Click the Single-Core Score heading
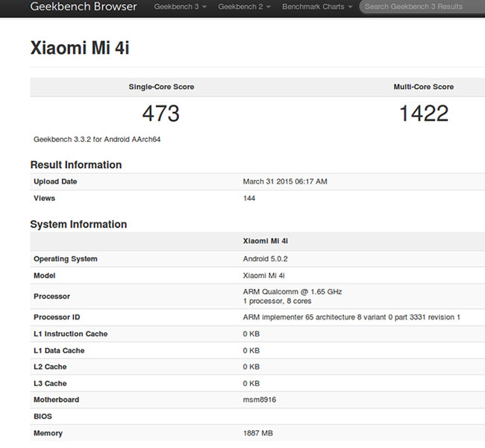The height and width of the screenshot is (448, 485). click(x=161, y=87)
